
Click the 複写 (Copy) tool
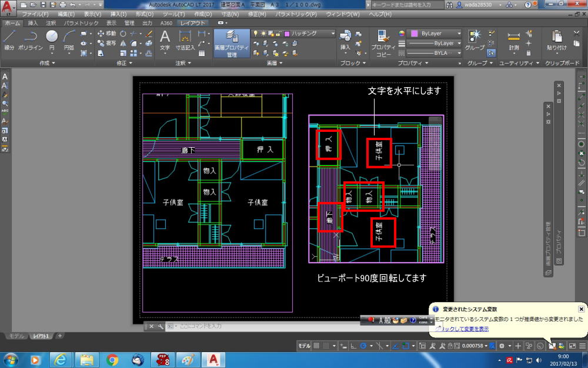click(107, 43)
